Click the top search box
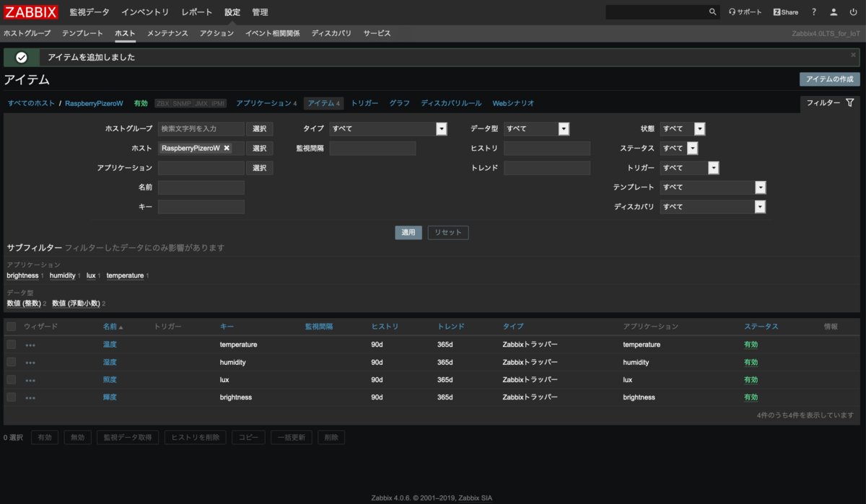 (x=657, y=12)
